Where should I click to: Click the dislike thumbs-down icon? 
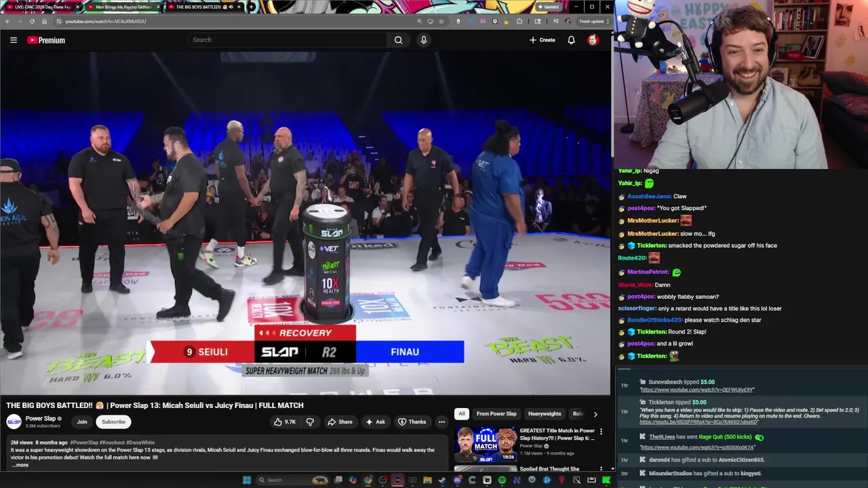(310, 422)
